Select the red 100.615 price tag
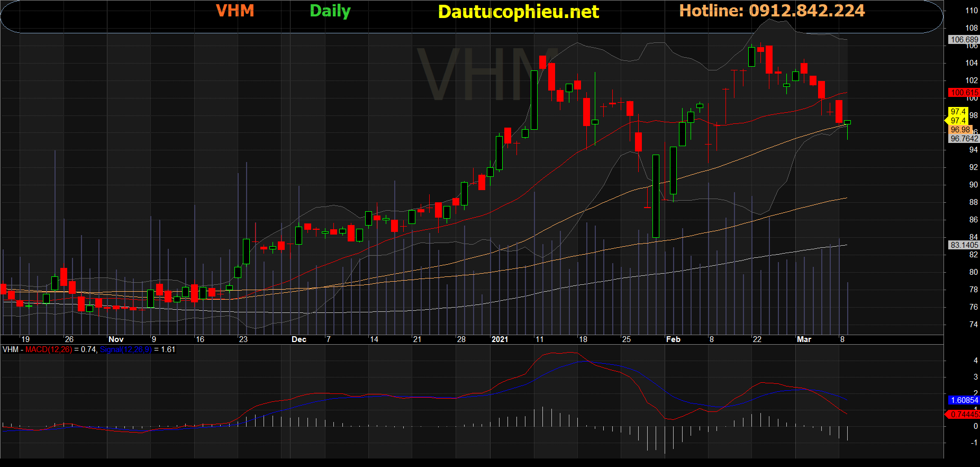The image size is (980, 467). [x=964, y=93]
